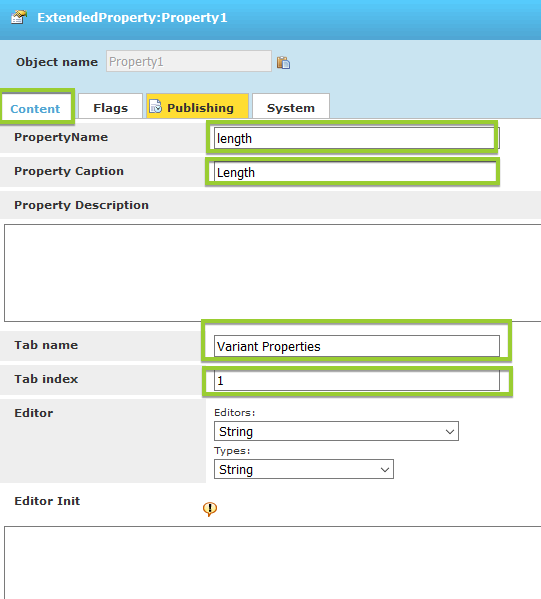Click the Editor Init warning icon
Viewport: 541px width, 599px height.
tap(210, 509)
